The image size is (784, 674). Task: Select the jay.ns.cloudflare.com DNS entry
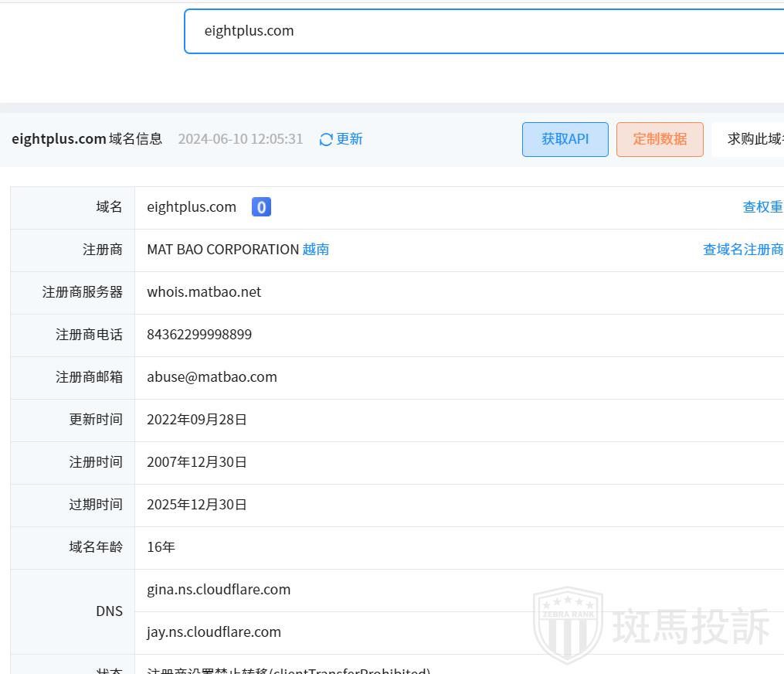click(214, 632)
